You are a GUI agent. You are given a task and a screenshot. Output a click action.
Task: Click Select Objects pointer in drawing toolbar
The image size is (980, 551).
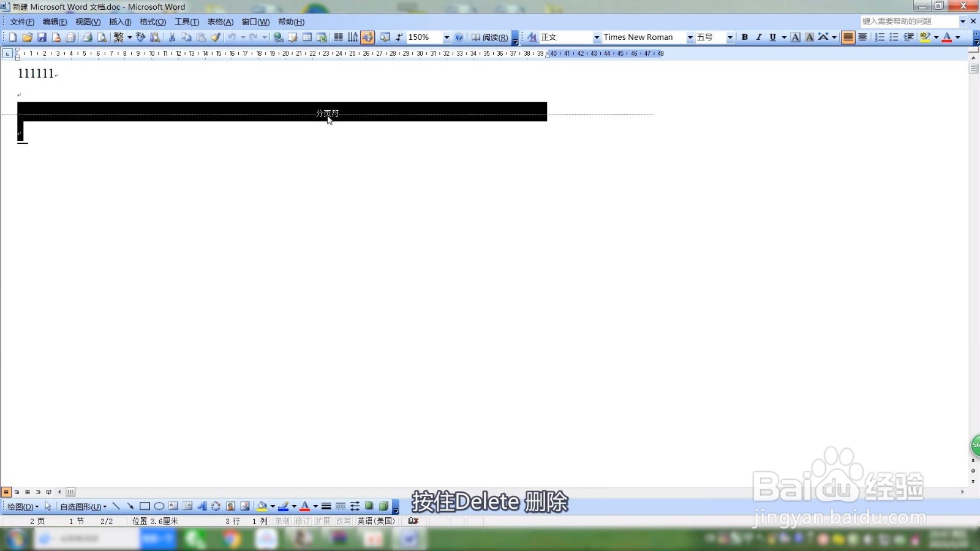pyautogui.click(x=48, y=506)
